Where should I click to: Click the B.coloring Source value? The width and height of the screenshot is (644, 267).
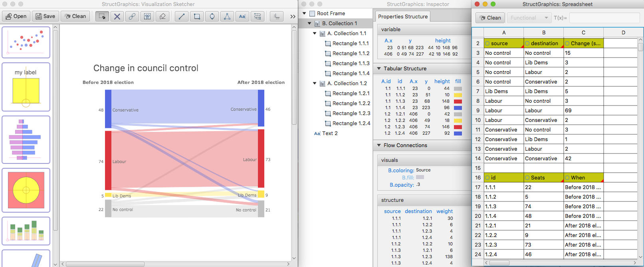423,170
